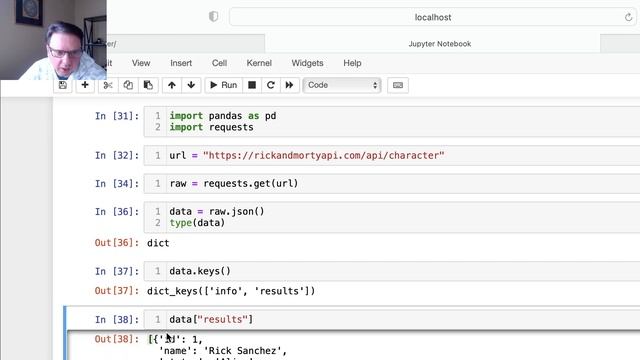The height and width of the screenshot is (360, 640).
Task: Click the import requests code line
Action: 211,127
